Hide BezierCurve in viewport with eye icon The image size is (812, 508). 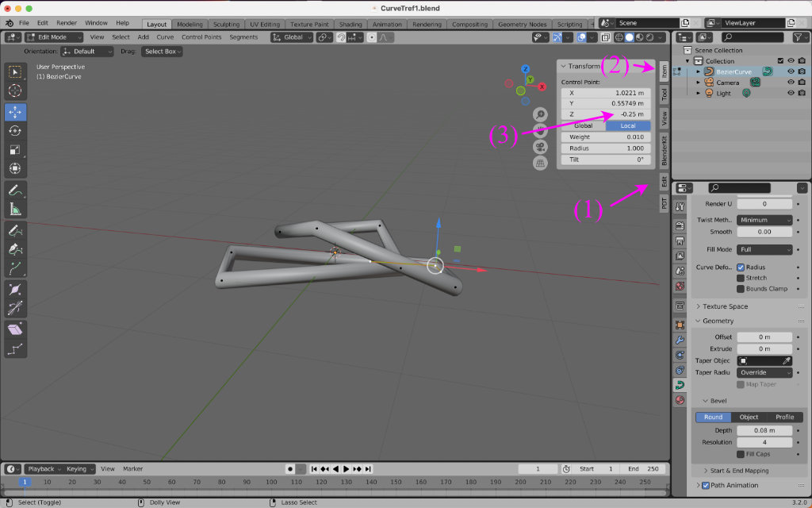click(x=791, y=71)
